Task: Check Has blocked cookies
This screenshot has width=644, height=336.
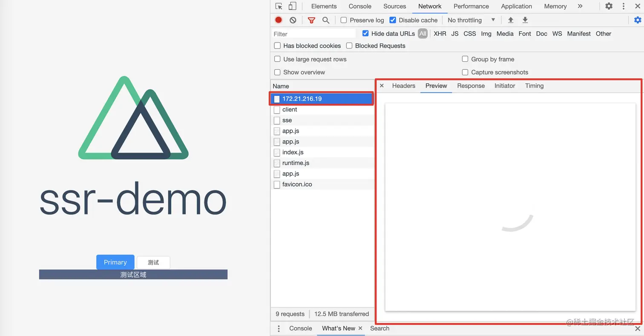Action: click(x=277, y=46)
